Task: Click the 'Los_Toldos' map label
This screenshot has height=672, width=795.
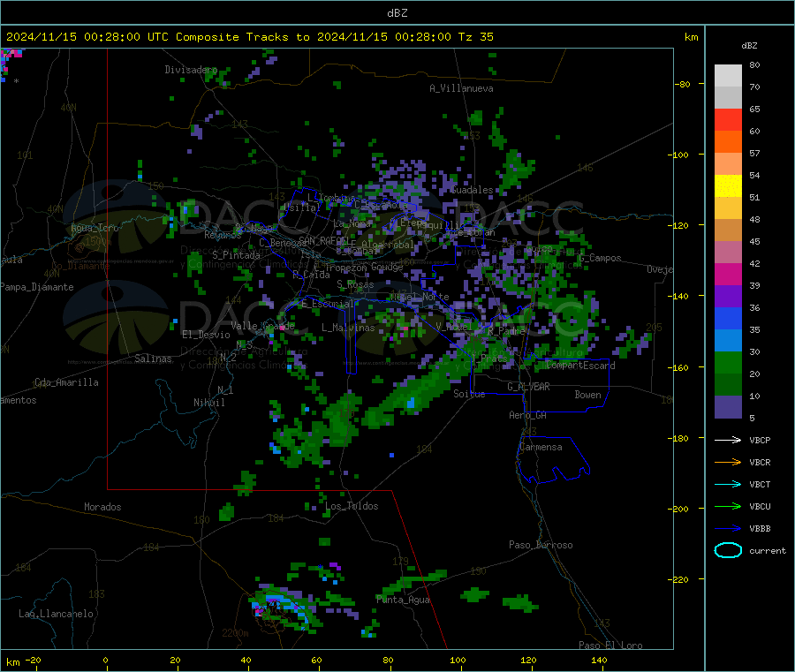Action: click(352, 506)
